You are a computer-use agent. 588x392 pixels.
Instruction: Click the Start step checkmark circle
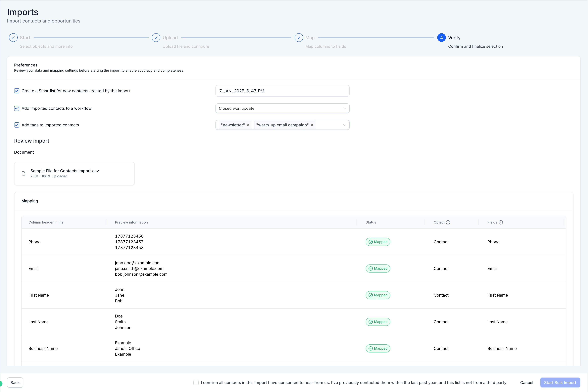click(13, 38)
